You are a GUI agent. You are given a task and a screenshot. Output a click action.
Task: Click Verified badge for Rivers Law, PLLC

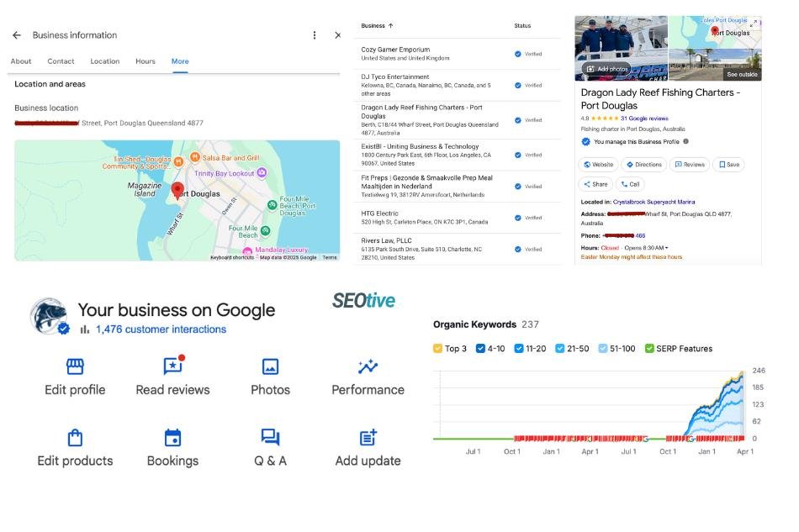(528, 250)
